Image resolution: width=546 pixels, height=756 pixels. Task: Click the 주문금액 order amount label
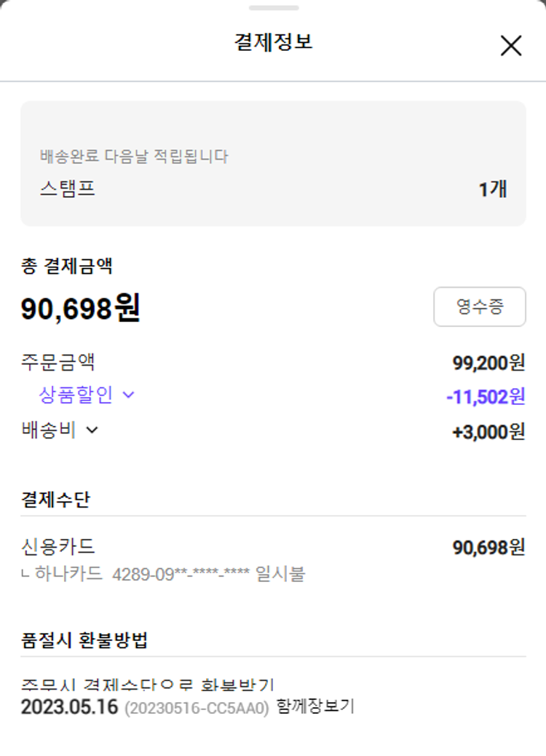click(x=58, y=362)
